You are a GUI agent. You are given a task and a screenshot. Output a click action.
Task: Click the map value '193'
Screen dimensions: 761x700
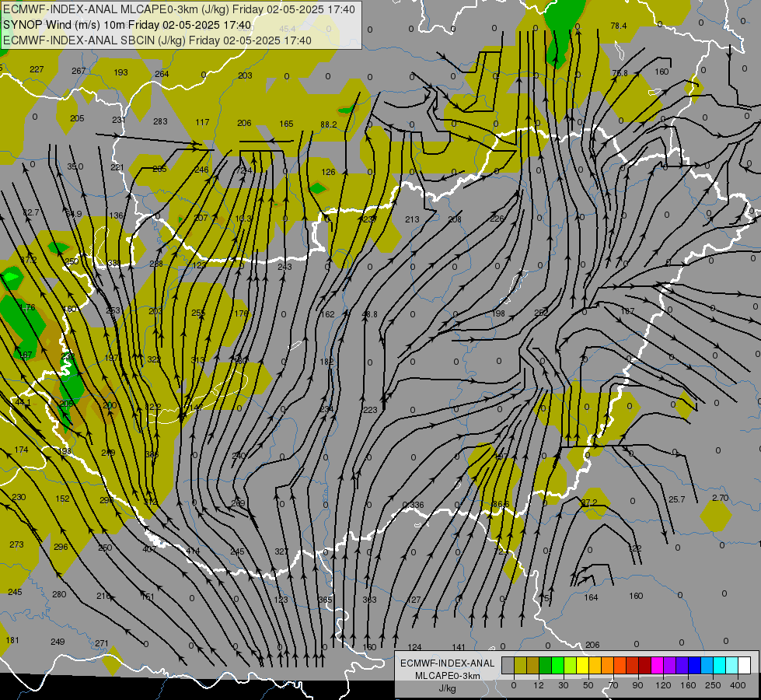click(x=120, y=72)
